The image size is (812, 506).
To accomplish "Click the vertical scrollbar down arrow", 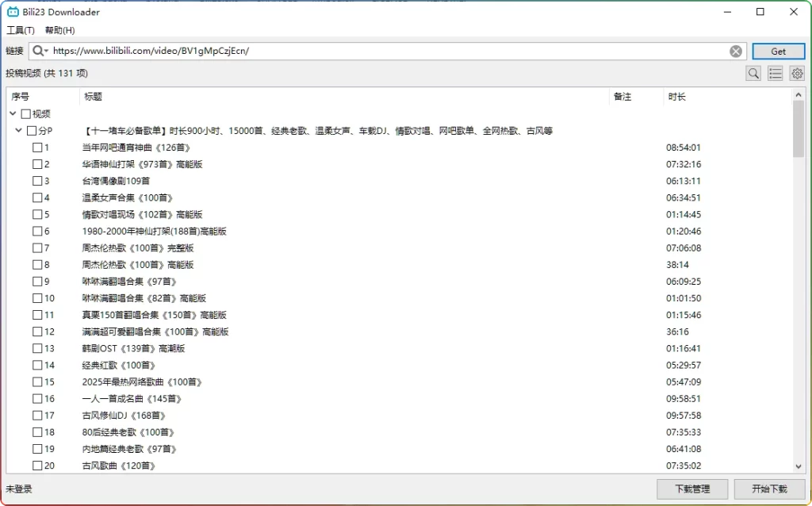I will click(799, 466).
